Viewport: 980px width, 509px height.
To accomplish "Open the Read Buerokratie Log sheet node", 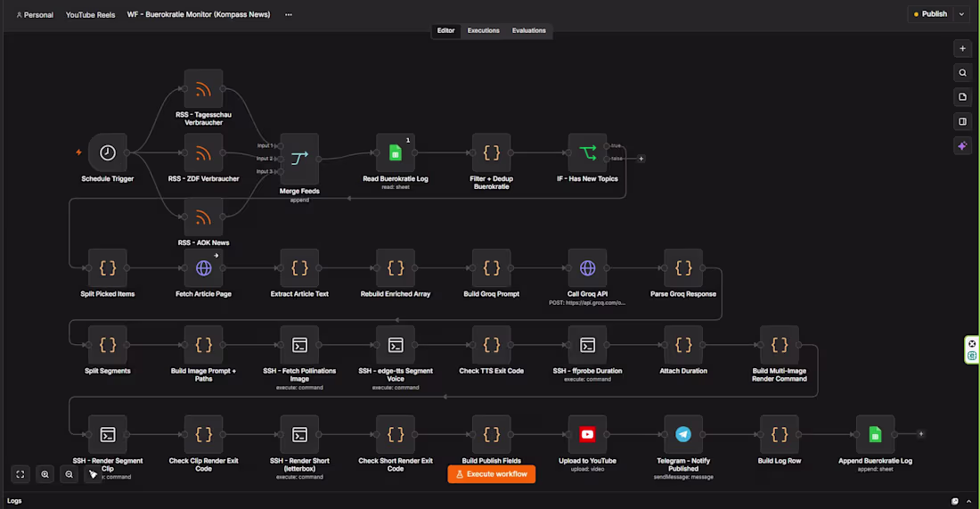I will 396,152.
